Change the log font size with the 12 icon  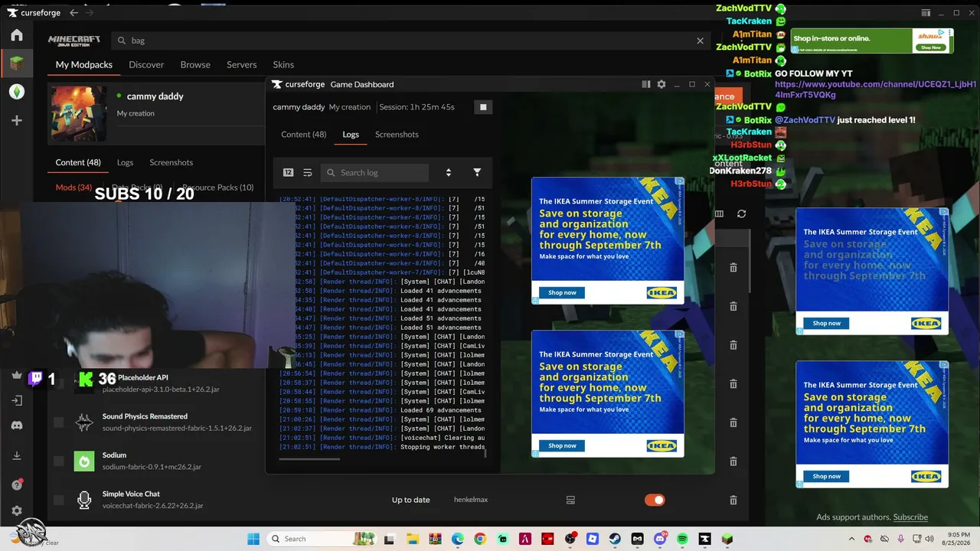click(288, 172)
